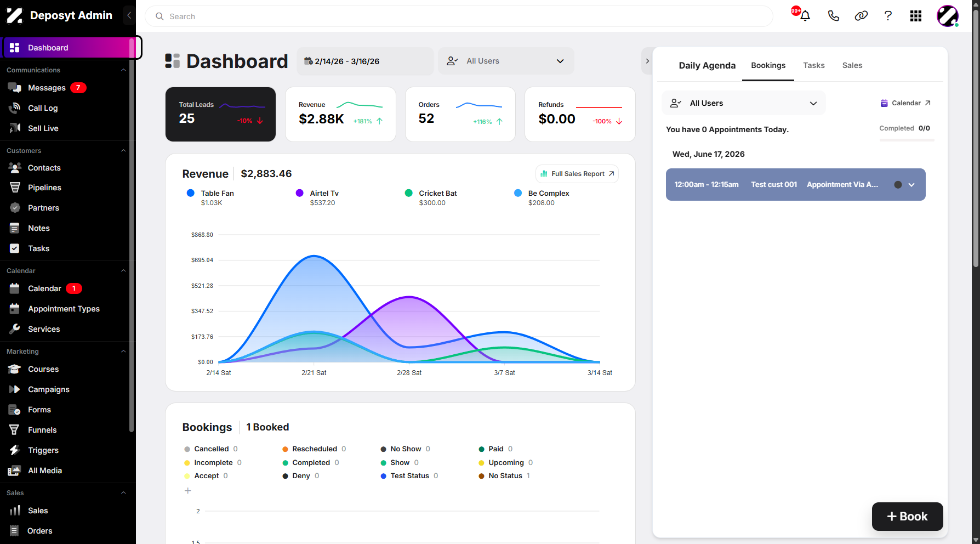Click the page vertical scrollbar
The width and height of the screenshot is (980, 544).
pos(976,137)
